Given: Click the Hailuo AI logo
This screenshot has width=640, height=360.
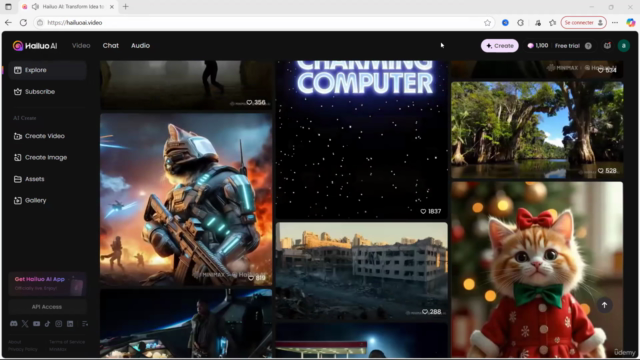Looking at the screenshot, I should point(35,46).
